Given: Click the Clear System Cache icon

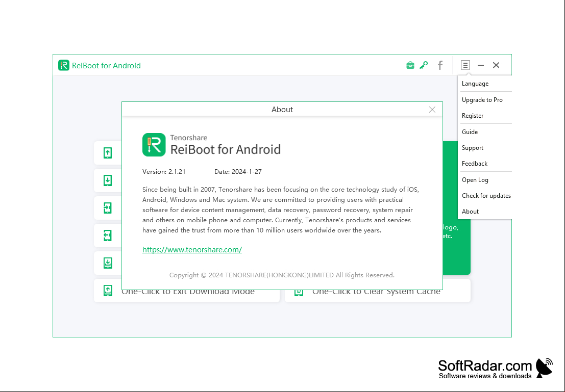Looking at the screenshot, I should tap(299, 293).
